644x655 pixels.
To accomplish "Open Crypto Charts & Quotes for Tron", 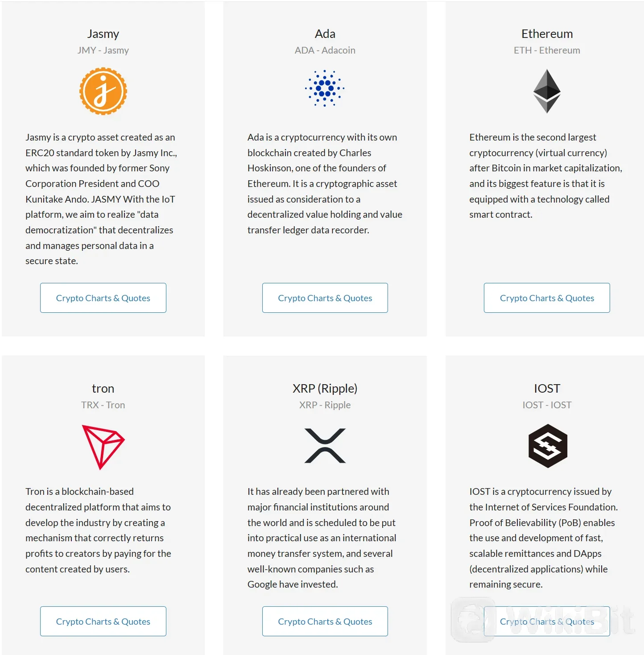I will [x=103, y=622].
